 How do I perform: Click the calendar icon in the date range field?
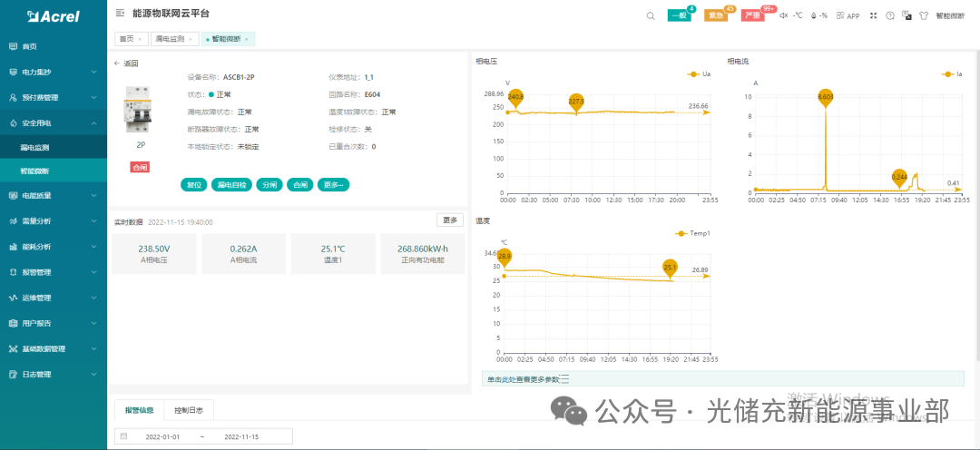[123, 436]
